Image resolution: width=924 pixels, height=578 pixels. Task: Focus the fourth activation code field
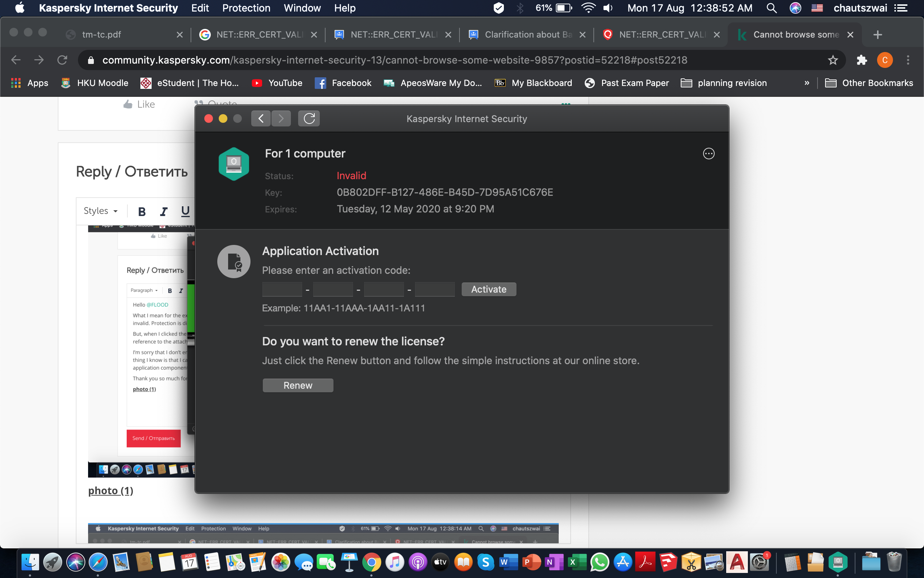click(x=435, y=289)
